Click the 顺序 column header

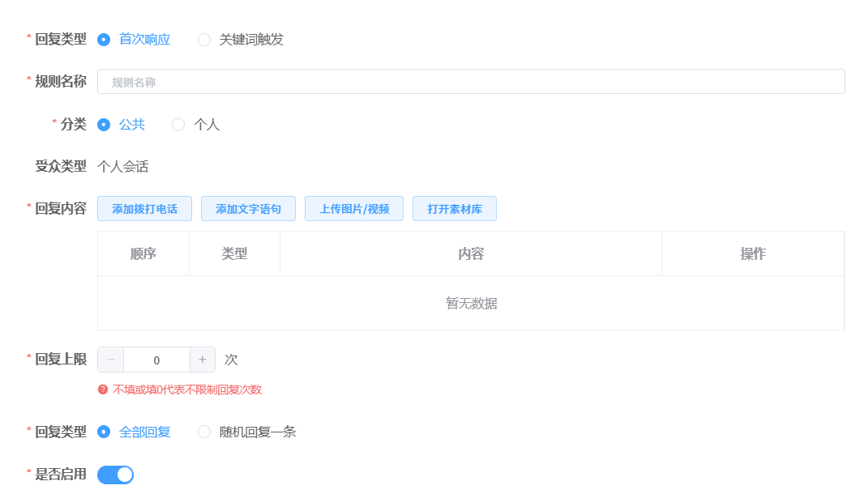(143, 254)
